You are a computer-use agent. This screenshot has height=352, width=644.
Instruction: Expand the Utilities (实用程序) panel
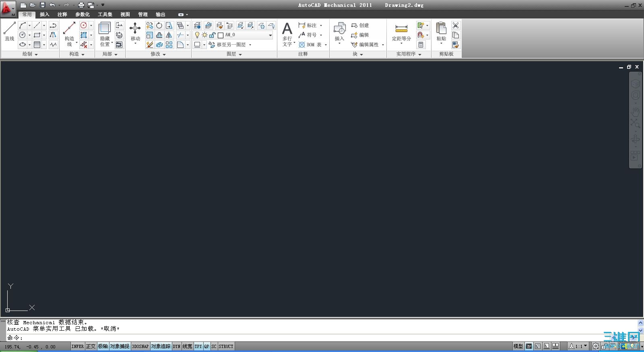409,54
